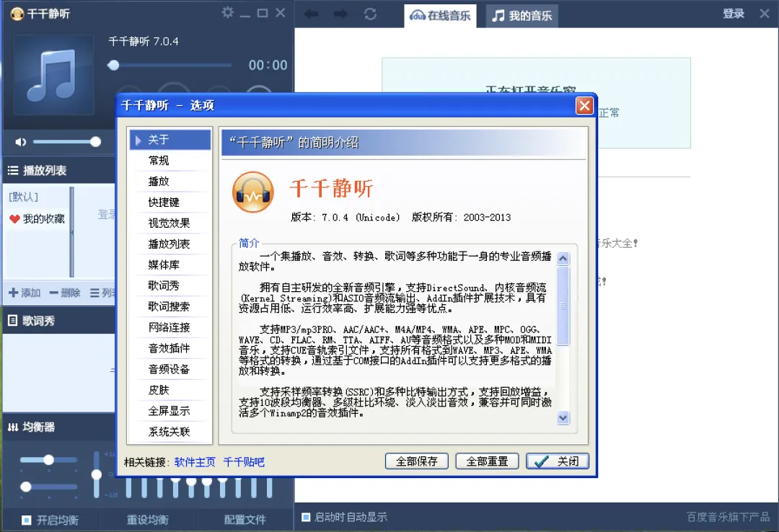Go forward in the music browser

click(340, 14)
